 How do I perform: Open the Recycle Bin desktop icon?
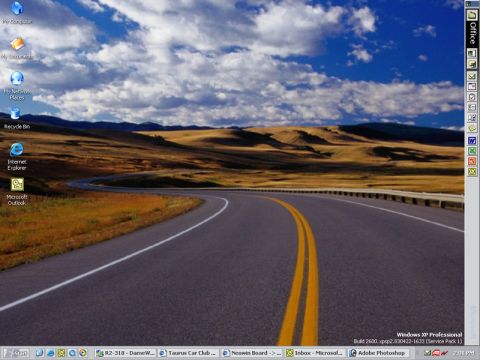coord(17,118)
